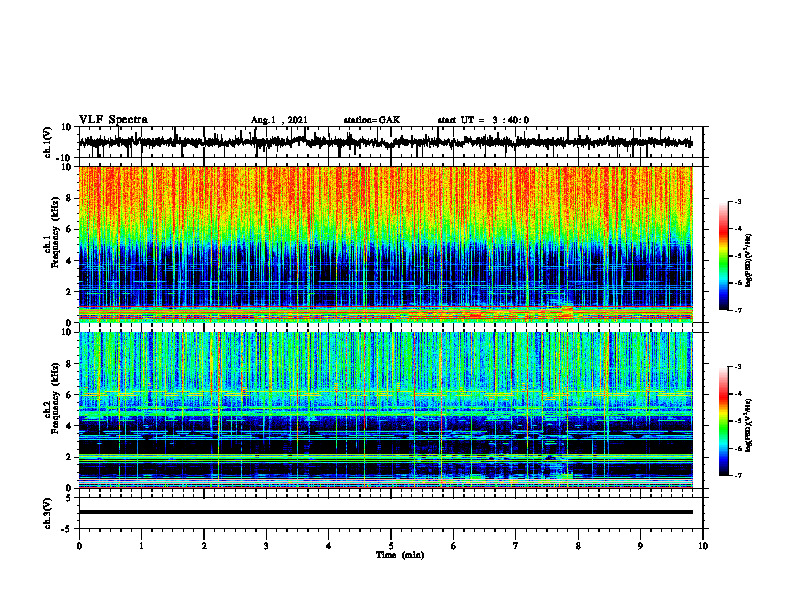Screen dimensions: 792x612
Task: Select the "ch.3(V)" axis label
Action: point(48,513)
